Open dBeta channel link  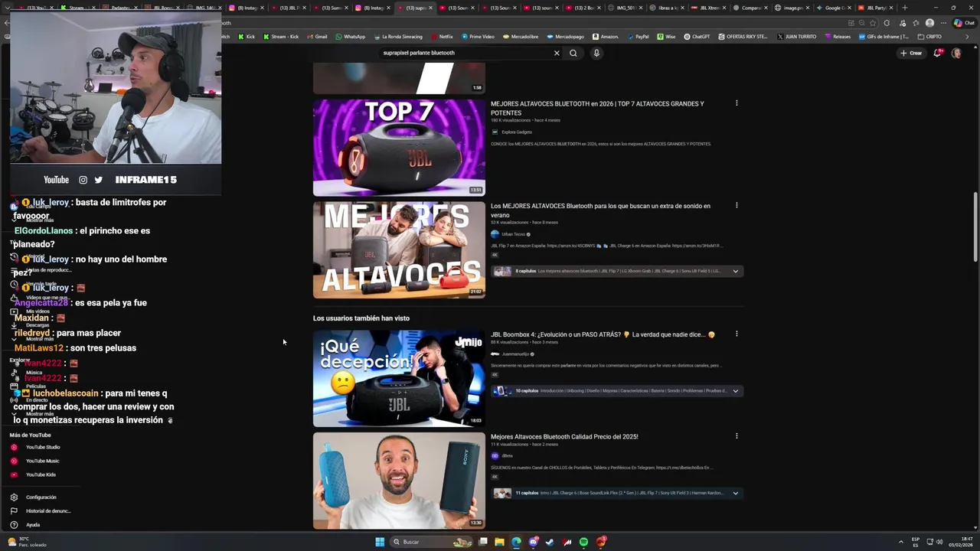tap(507, 455)
